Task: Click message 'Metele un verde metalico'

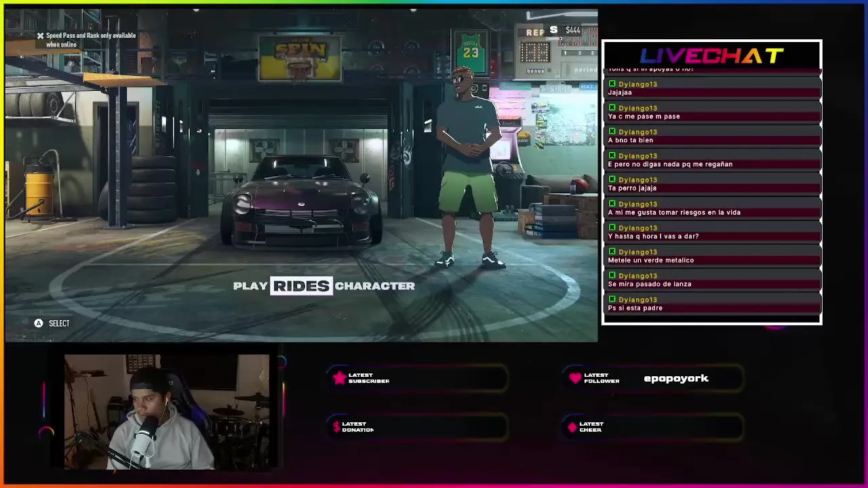Action: coord(651,260)
